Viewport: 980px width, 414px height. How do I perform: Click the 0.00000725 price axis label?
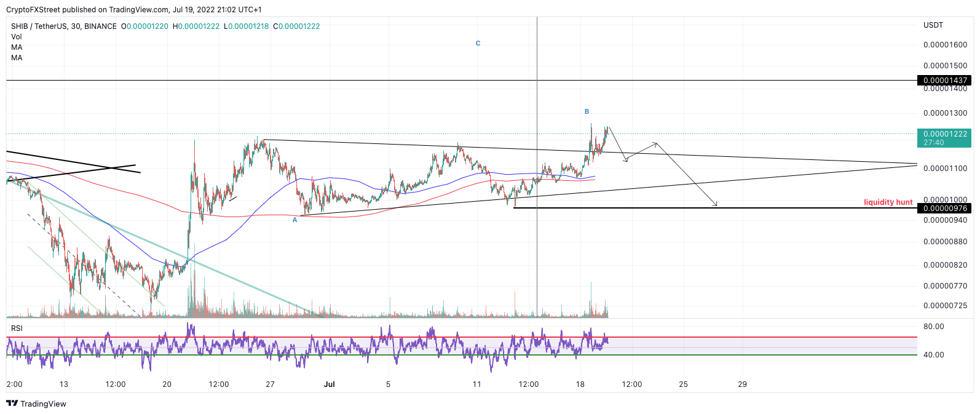coord(945,305)
